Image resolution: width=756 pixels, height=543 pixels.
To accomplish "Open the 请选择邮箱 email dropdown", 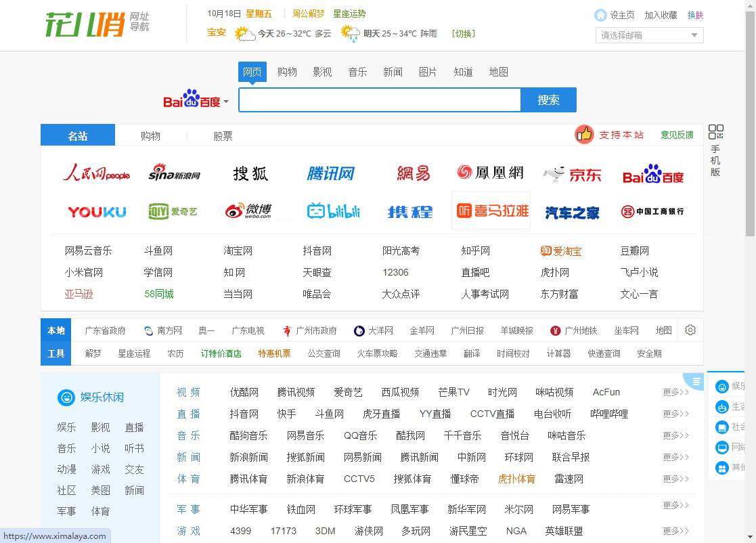I will coord(648,35).
